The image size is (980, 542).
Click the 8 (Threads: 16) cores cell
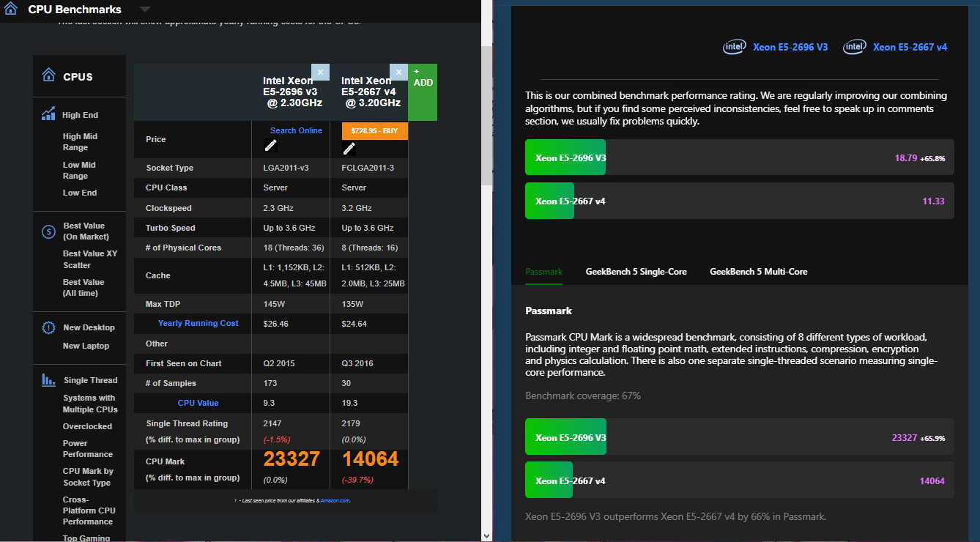click(x=370, y=248)
